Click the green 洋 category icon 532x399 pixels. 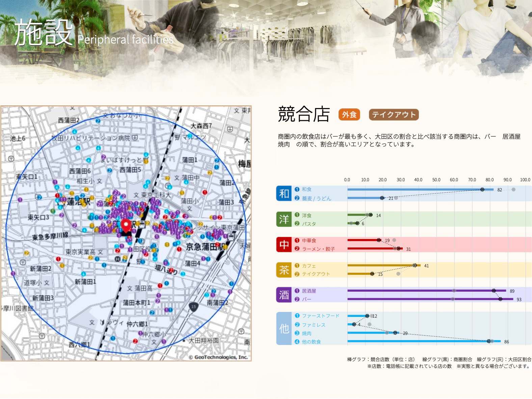coord(284,219)
